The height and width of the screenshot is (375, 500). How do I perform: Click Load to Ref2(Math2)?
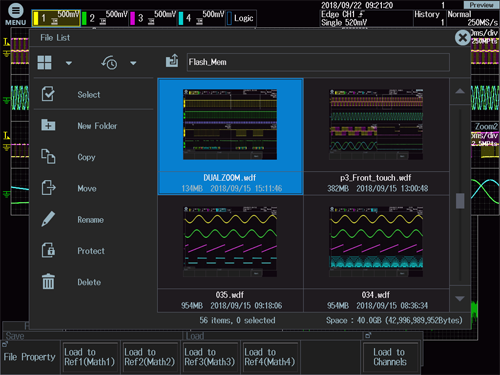click(150, 357)
